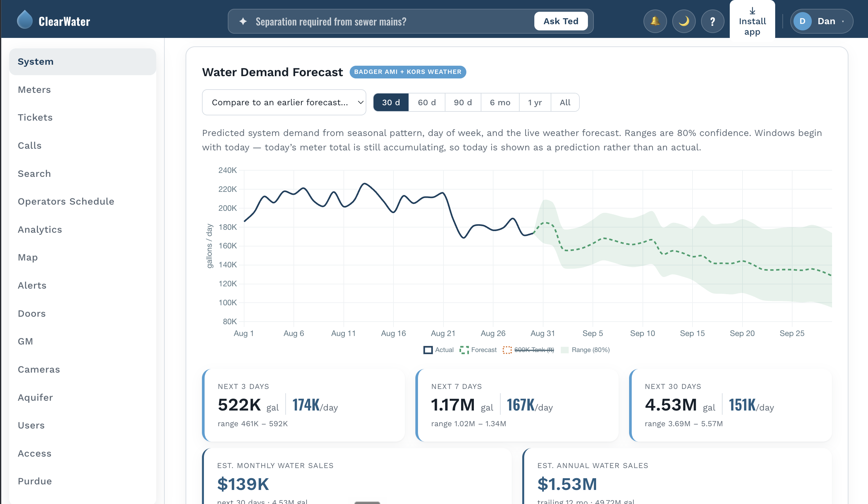This screenshot has width=868, height=504.
Task: Open Doors in the sidebar
Action: tap(83, 313)
